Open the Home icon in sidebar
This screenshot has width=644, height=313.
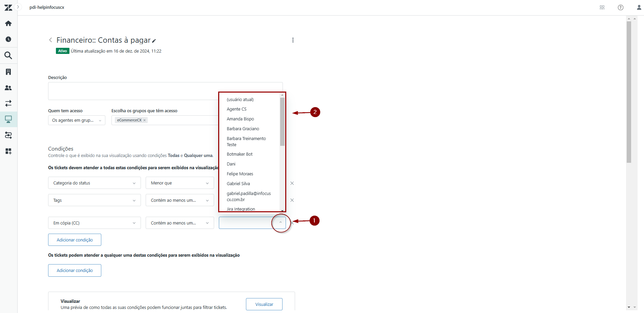pyautogui.click(x=8, y=23)
